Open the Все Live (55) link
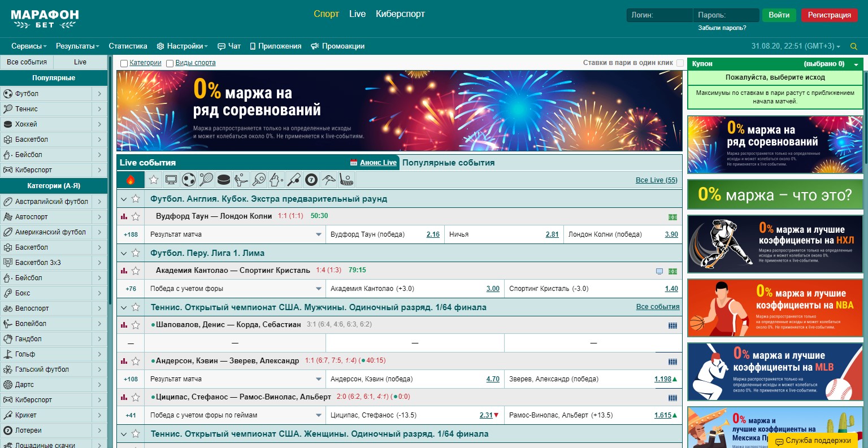The height and width of the screenshot is (448, 868). [656, 180]
